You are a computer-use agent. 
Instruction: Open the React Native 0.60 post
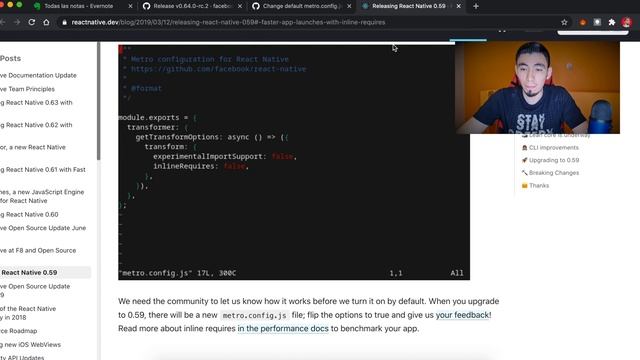click(x=29, y=214)
